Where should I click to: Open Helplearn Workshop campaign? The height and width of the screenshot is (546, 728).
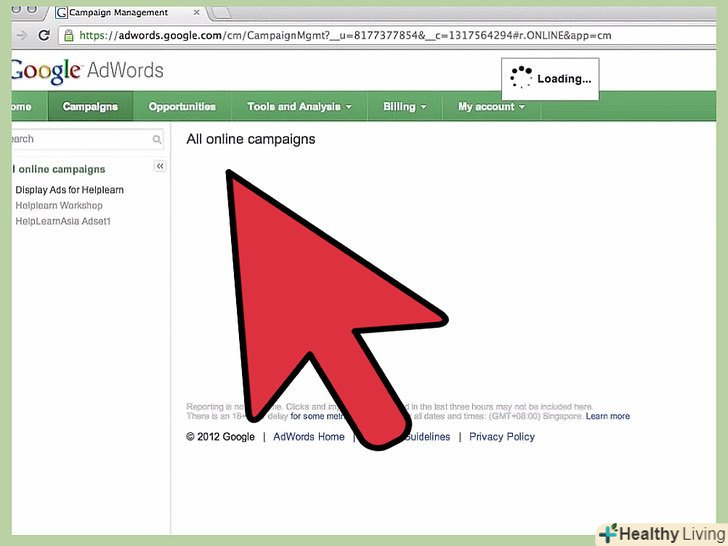[x=59, y=206]
